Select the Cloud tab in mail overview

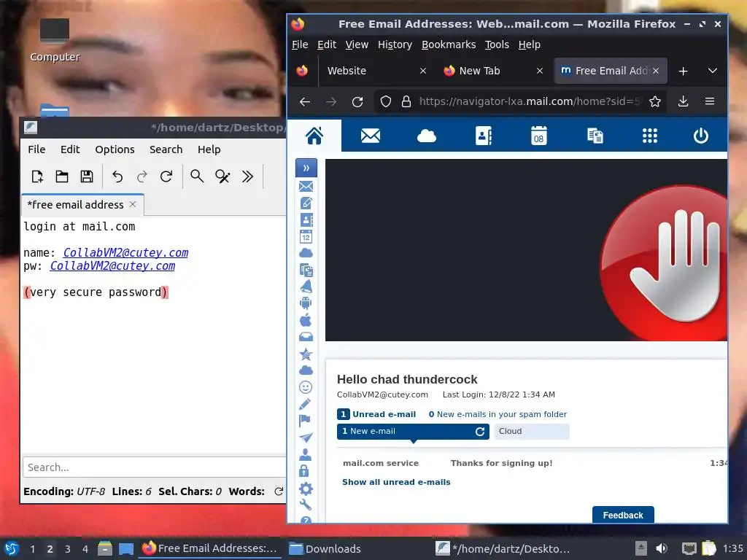tap(531, 432)
